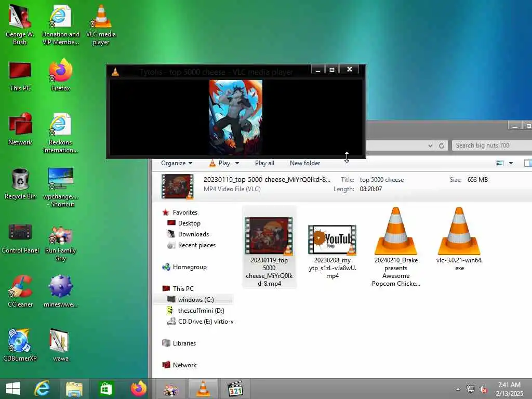
Task: Open Desktop under Favorites
Action: click(189, 223)
